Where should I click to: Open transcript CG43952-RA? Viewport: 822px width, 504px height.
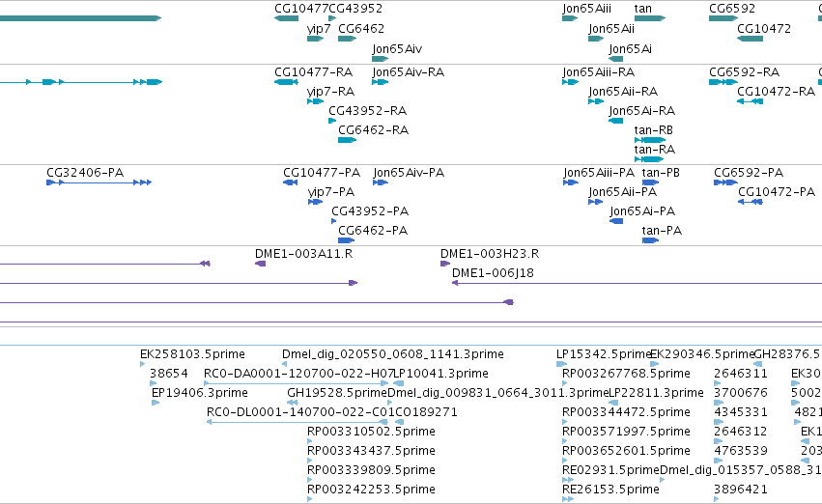(367, 111)
